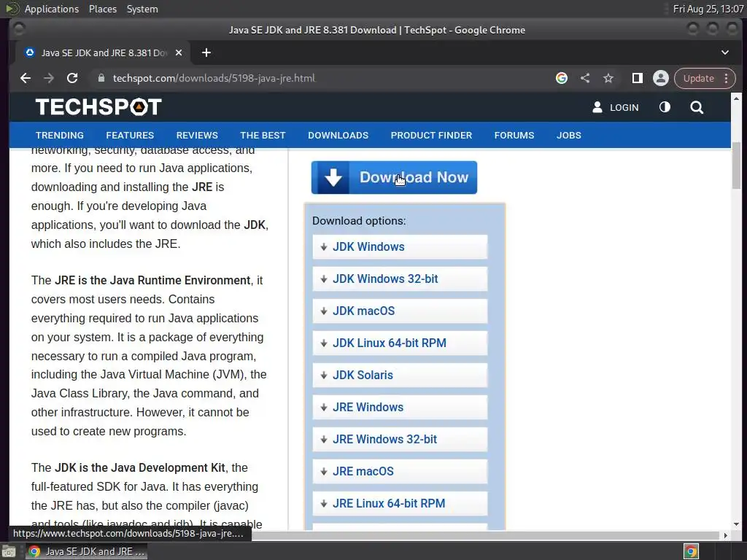Go back with the browser back arrow
The image size is (747, 560).
pyautogui.click(x=26, y=78)
